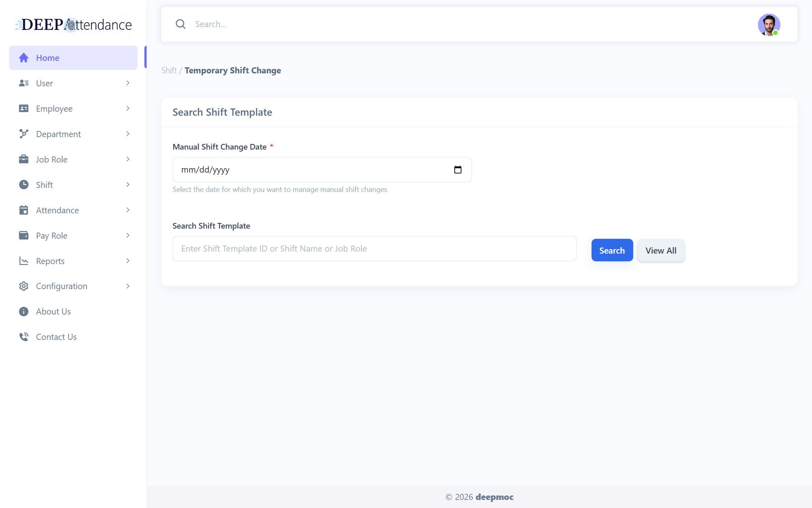
Task: Click the DEEP Attendance logo
Action: pyautogui.click(x=74, y=25)
